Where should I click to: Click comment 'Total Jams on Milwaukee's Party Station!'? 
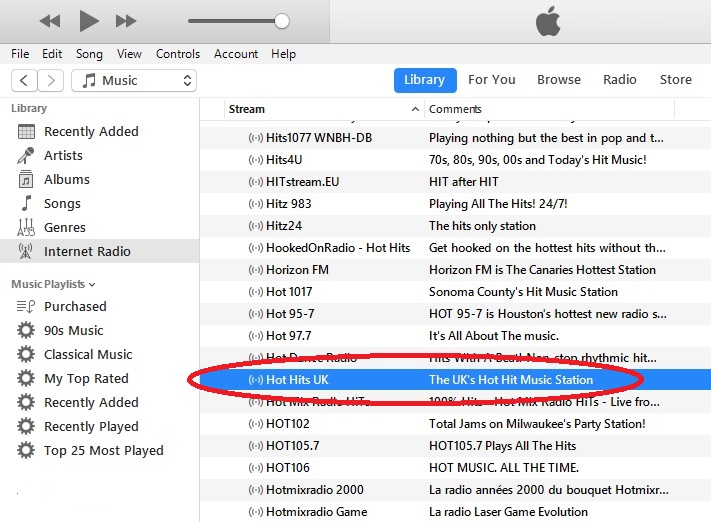click(537, 424)
